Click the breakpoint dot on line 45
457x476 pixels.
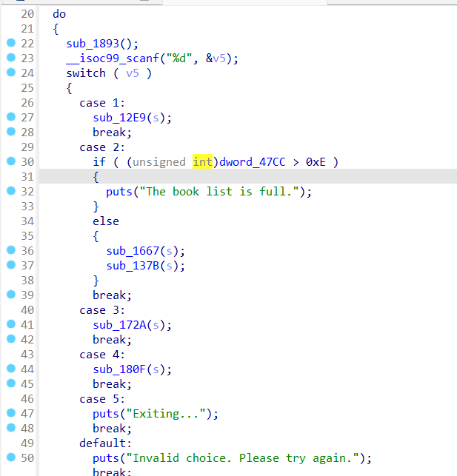(x=11, y=383)
